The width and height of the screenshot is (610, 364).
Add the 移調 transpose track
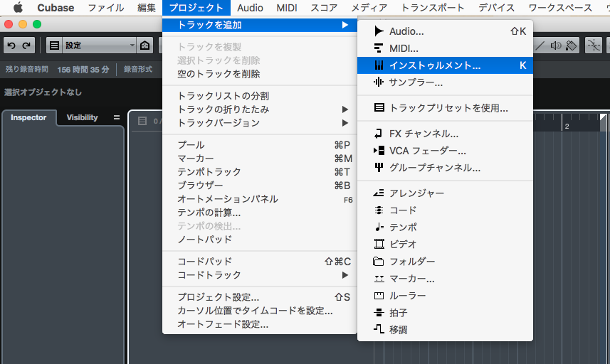click(445, 330)
